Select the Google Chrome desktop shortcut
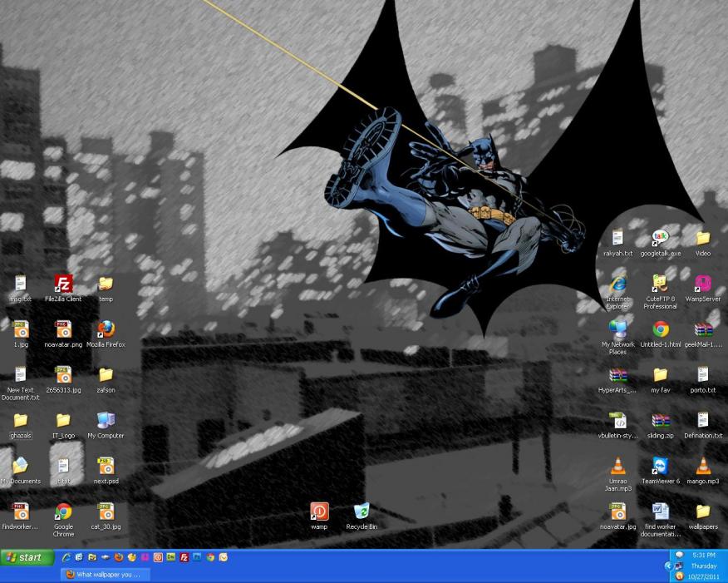 (x=63, y=512)
